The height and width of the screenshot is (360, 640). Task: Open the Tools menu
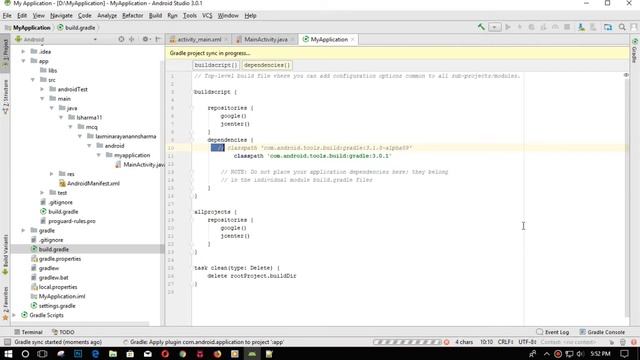pyautogui.click(x=190, y=16)
